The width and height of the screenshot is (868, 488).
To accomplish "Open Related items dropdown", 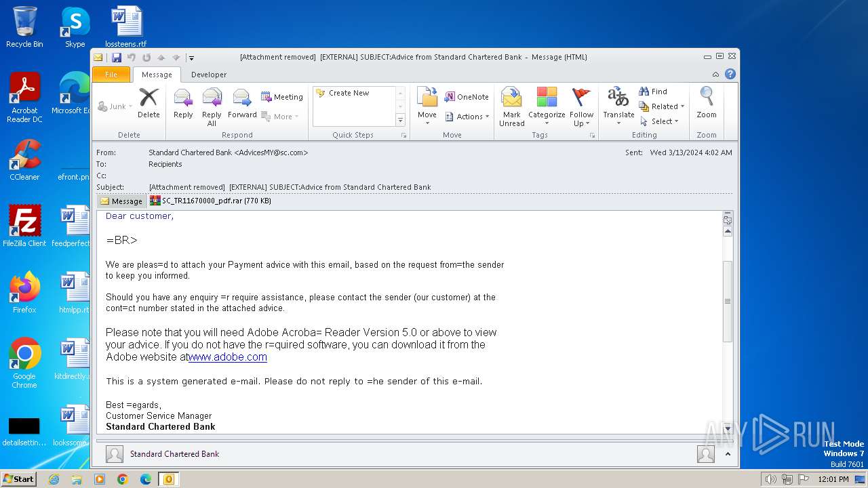I will click(x=662, y=106).
